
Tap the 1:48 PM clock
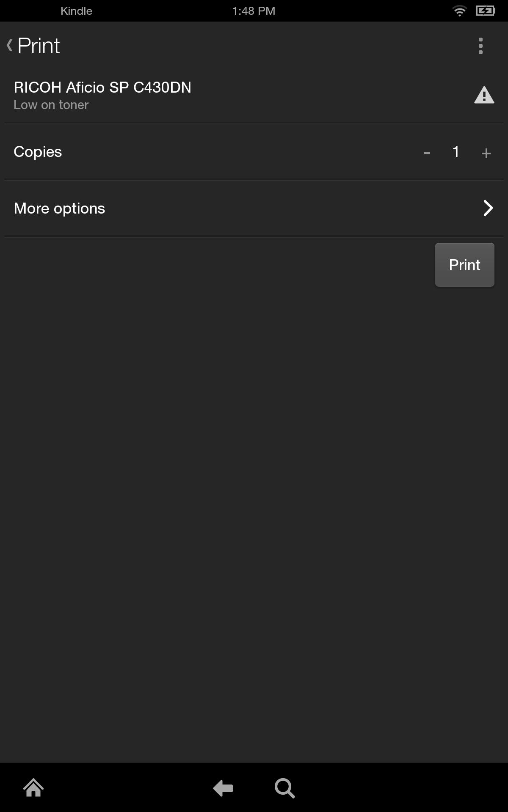254,11
